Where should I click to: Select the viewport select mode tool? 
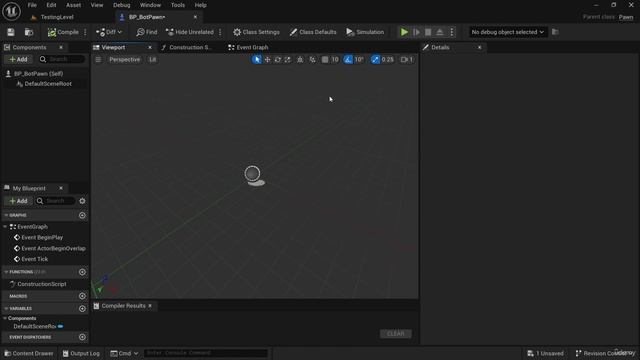tap(257, 60)
